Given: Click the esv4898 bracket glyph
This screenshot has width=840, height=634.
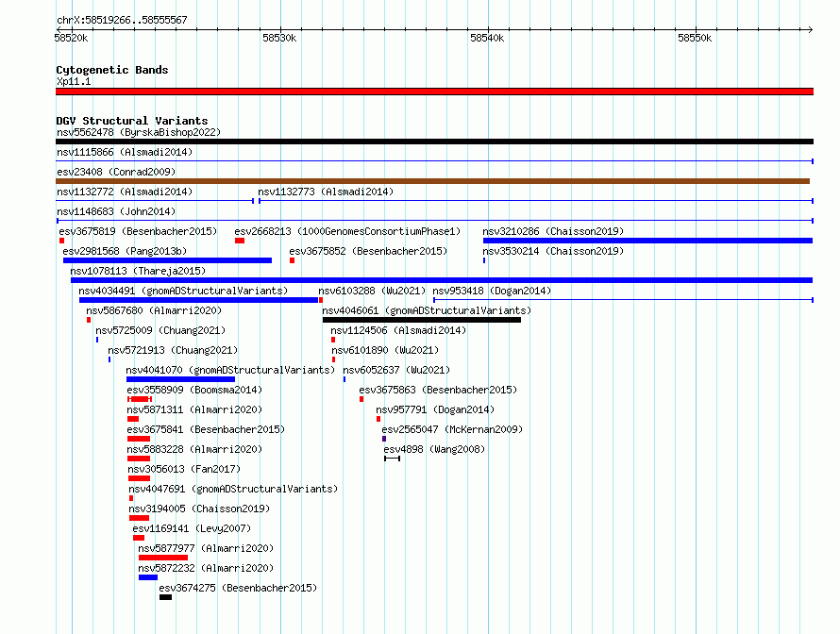Looking at the screenshot, I should [x=392, y=459].
